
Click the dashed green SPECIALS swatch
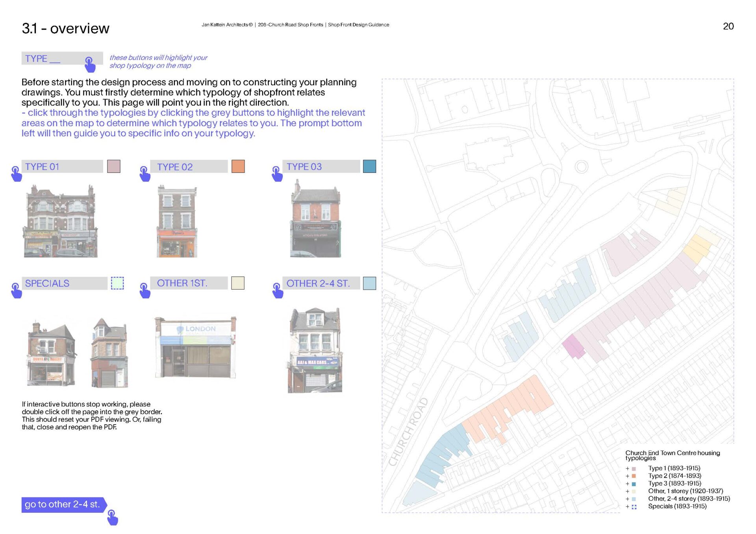pos(117,283)
